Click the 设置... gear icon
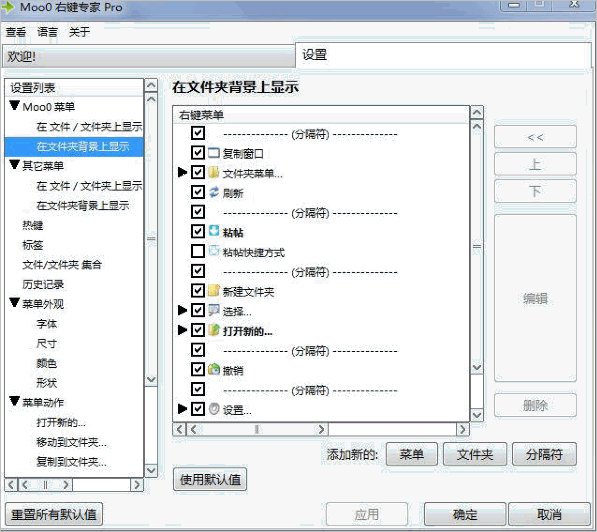 tap(214, 409)
